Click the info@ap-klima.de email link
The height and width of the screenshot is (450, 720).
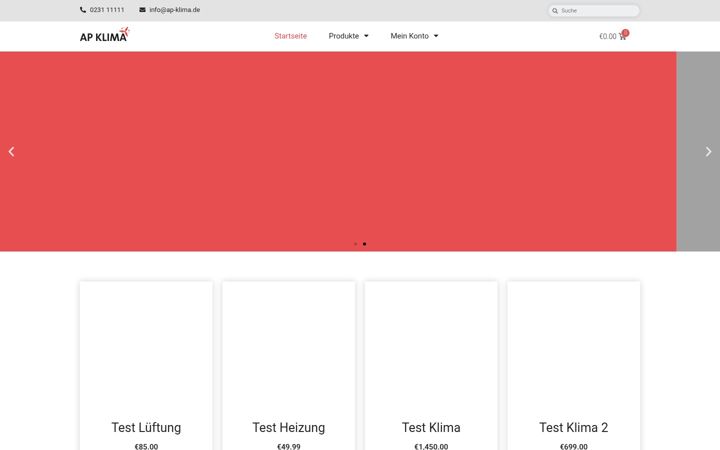174,10
